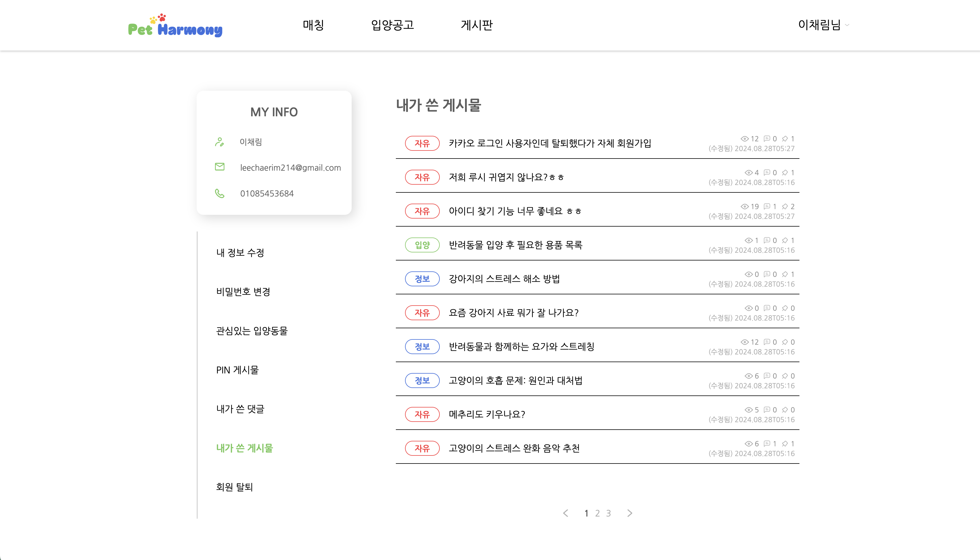This screenshot has width=980, height=560.
Task: Click the 입양 category badge
Action: click(422, 245)
